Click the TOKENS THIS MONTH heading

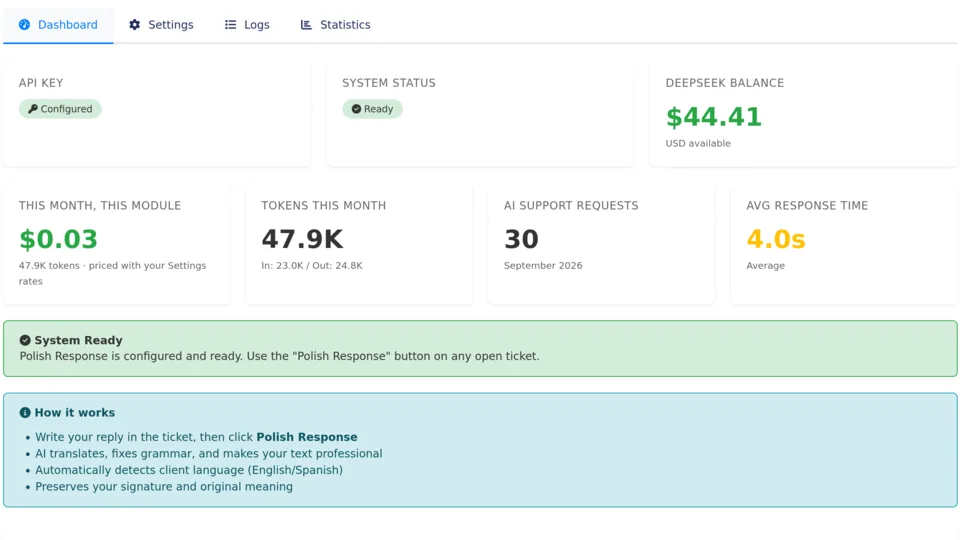click(324, 206)
